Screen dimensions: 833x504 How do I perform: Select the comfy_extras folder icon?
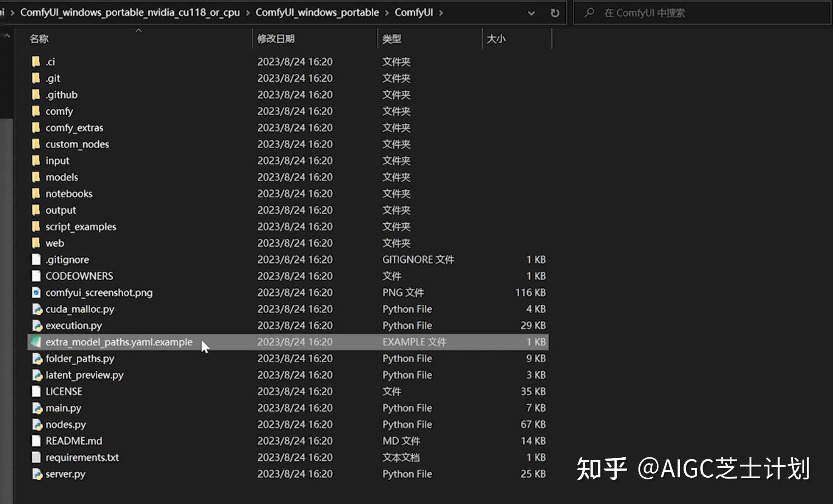pos(36,128)
